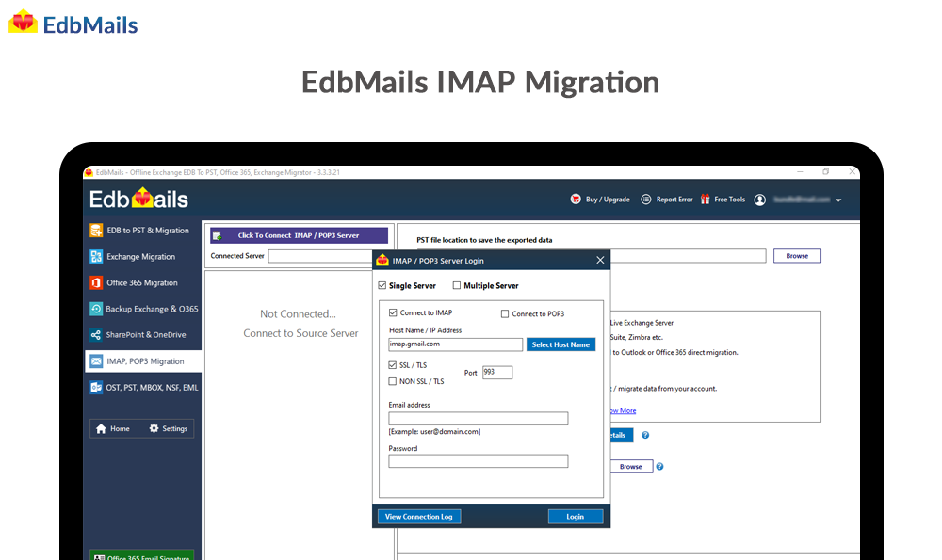Click the Host Name / IP Address field

click(x=455, y=344)
